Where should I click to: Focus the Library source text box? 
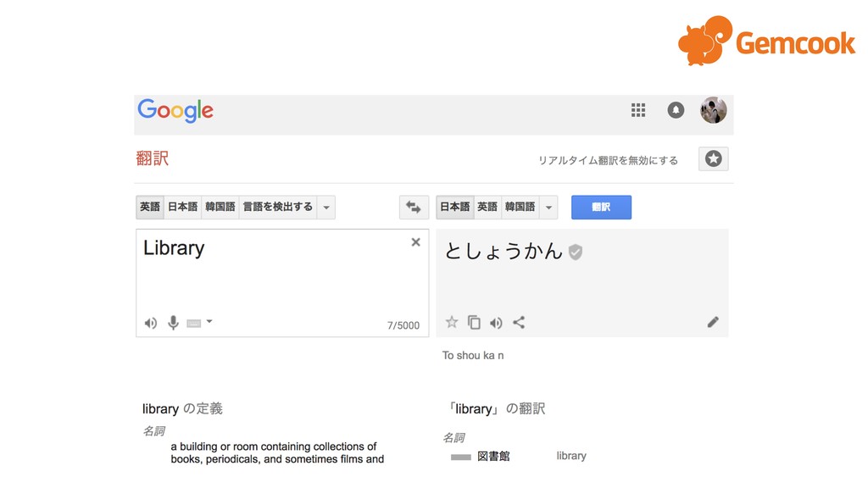(282, 283)
